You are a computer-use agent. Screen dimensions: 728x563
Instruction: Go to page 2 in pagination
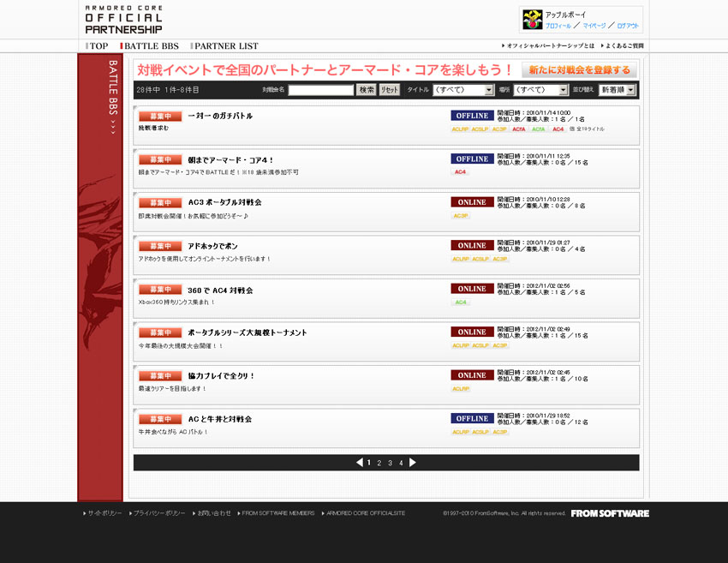click(379, 463)
